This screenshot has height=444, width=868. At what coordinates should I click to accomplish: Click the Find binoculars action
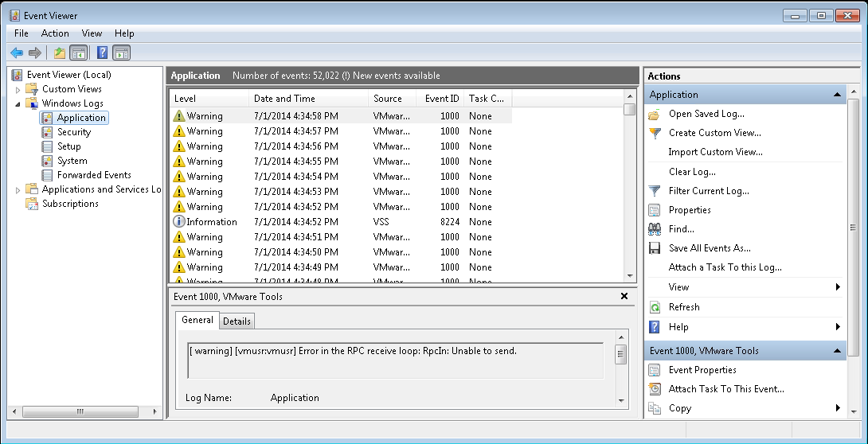681,229
